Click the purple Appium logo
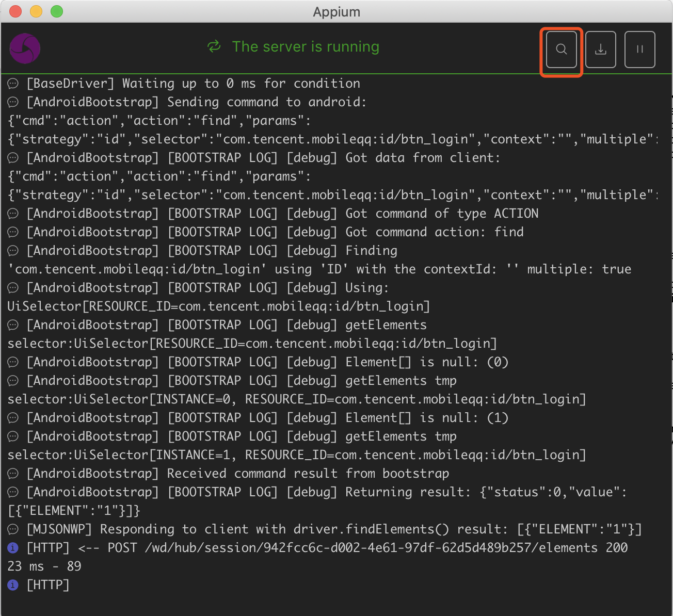Screen dimensions: 673x616 25,48
